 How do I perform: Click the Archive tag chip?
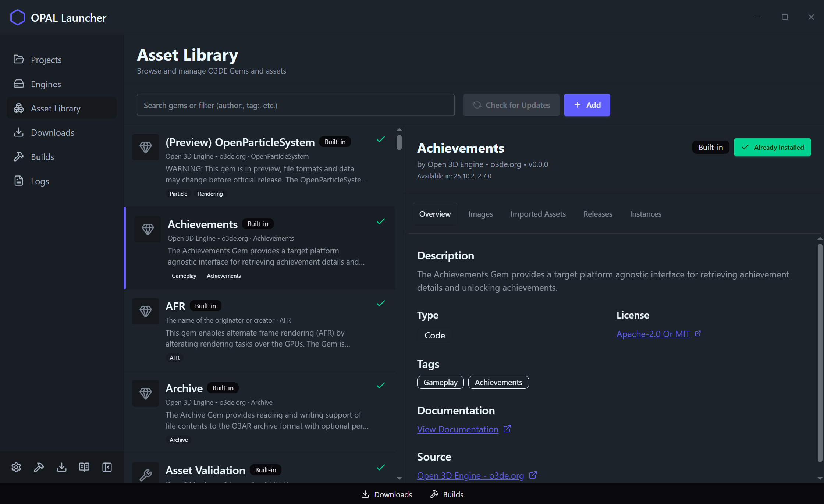point(179,440)
